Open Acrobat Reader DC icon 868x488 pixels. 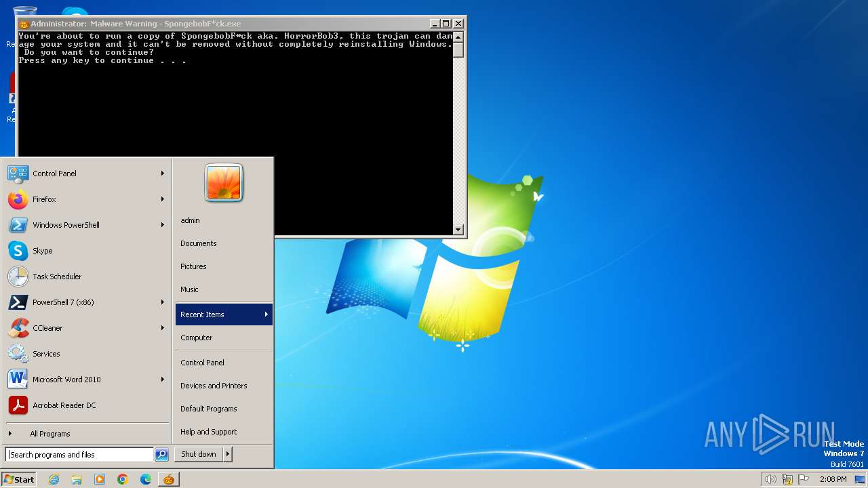point(18,405)
